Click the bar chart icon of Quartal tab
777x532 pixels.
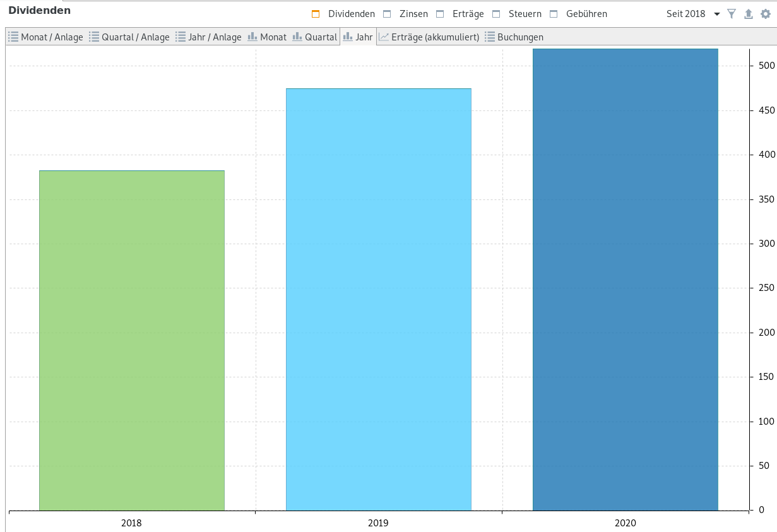tap(297, 37)
